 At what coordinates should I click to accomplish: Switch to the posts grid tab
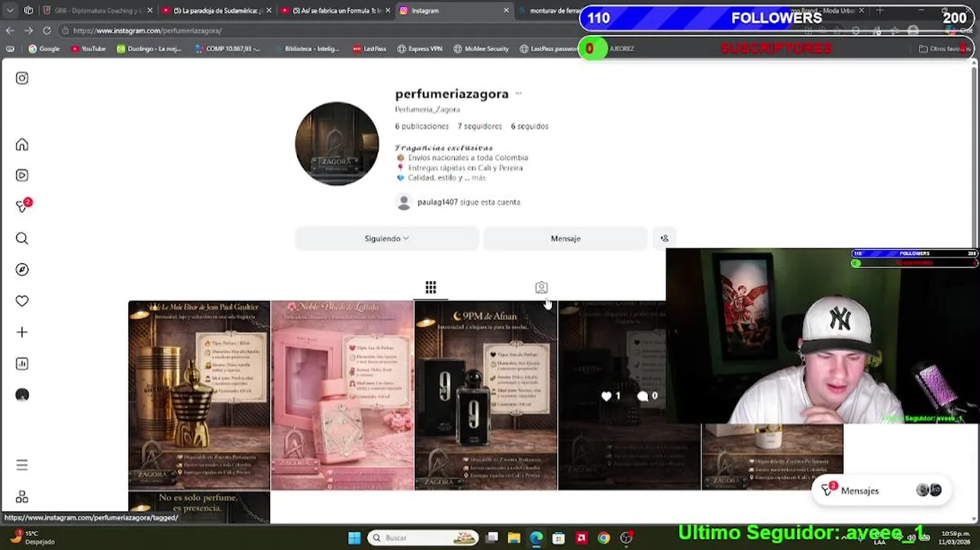coord(430,287)
